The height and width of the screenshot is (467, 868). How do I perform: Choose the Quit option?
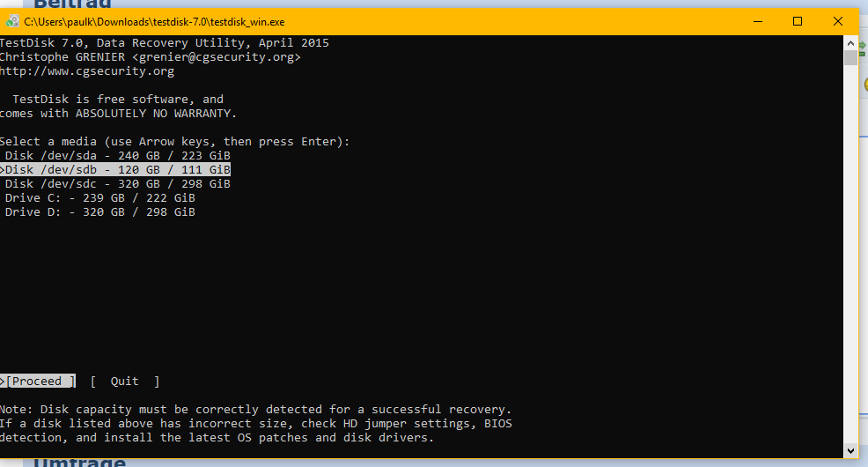click(x=124, y=382)
